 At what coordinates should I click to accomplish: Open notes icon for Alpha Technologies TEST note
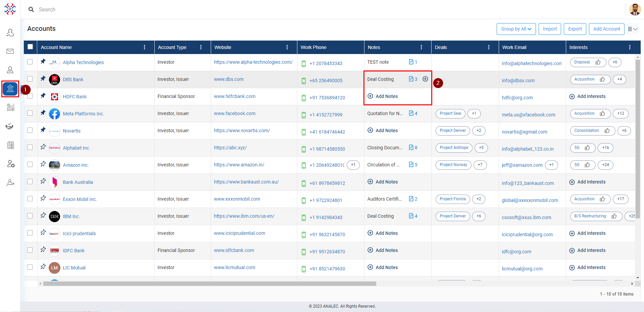pos(411,62)
